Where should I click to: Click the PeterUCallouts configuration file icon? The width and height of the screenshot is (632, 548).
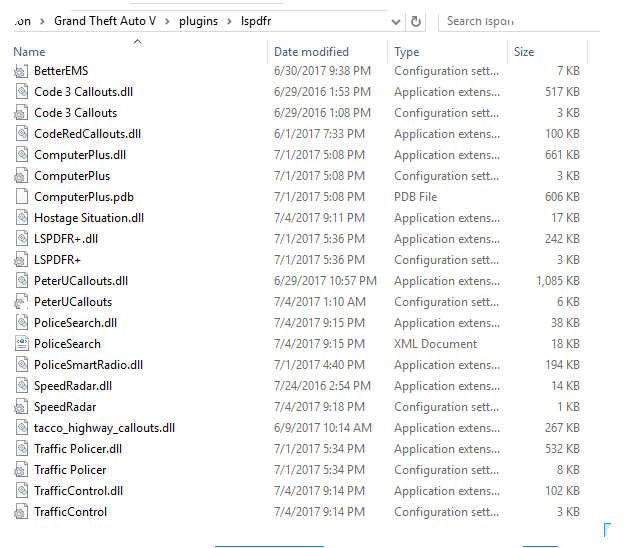(21, 301)
